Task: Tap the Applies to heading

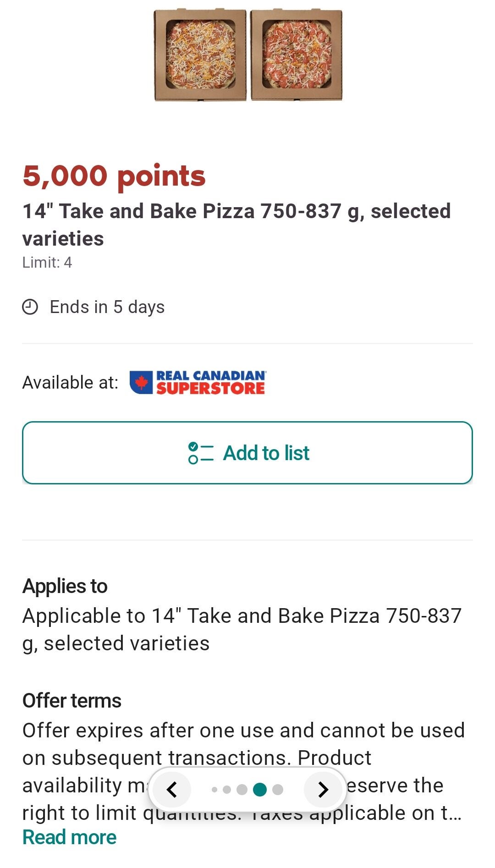Action: tap(65, 586)
